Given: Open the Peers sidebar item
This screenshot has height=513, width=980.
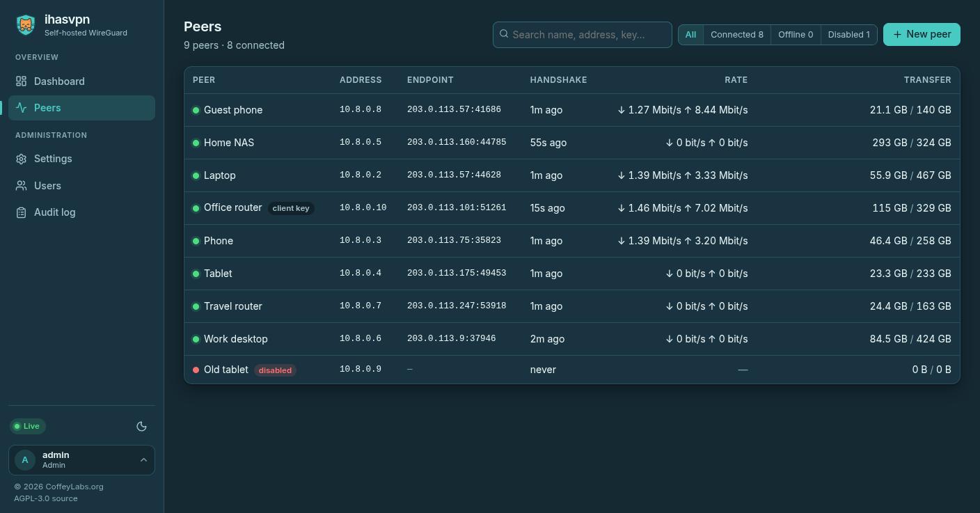Looking at the screenshot, I should 81,108.
